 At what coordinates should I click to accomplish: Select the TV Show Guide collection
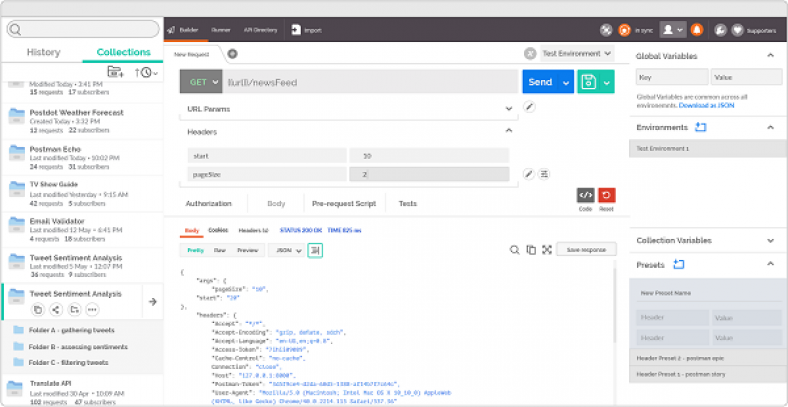point(82,193)
